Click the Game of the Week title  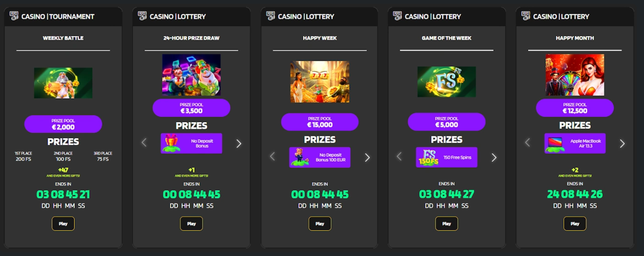446,38
